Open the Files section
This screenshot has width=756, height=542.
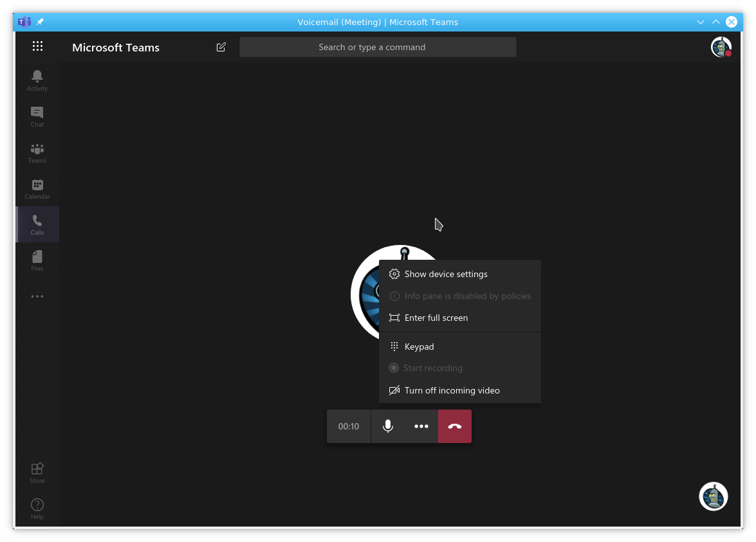tap(37, 260)
